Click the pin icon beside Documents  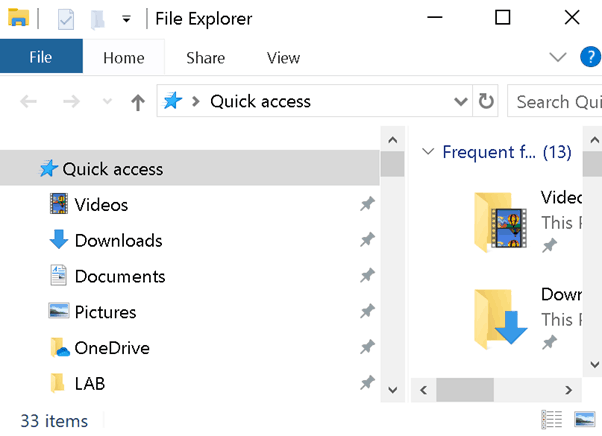point(367,275)
